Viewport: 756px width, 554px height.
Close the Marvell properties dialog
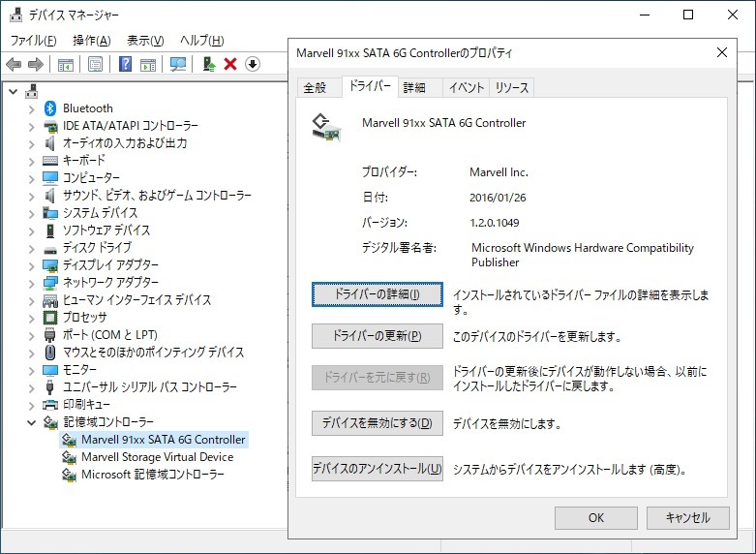click(x=722, y=52)
